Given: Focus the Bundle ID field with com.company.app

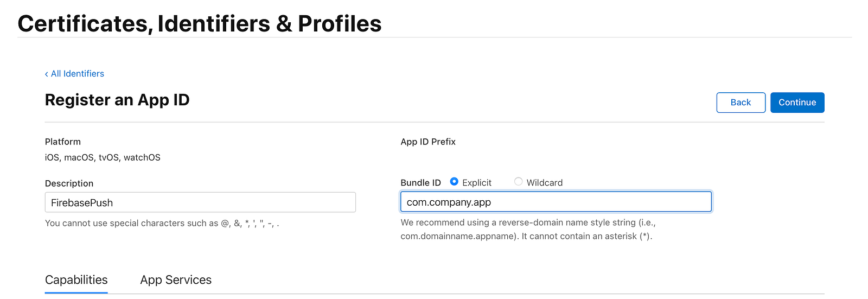Looking at the screenshot, I should pyautogui.click(x=556, y=202).
